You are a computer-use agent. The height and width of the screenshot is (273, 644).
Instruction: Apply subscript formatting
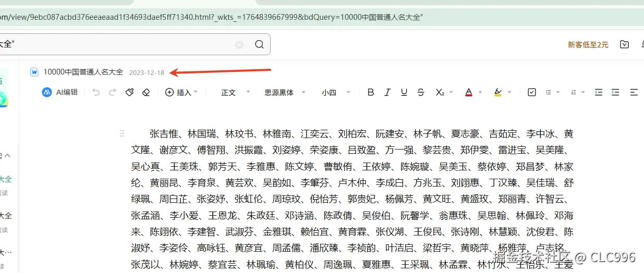click(440, 92)
